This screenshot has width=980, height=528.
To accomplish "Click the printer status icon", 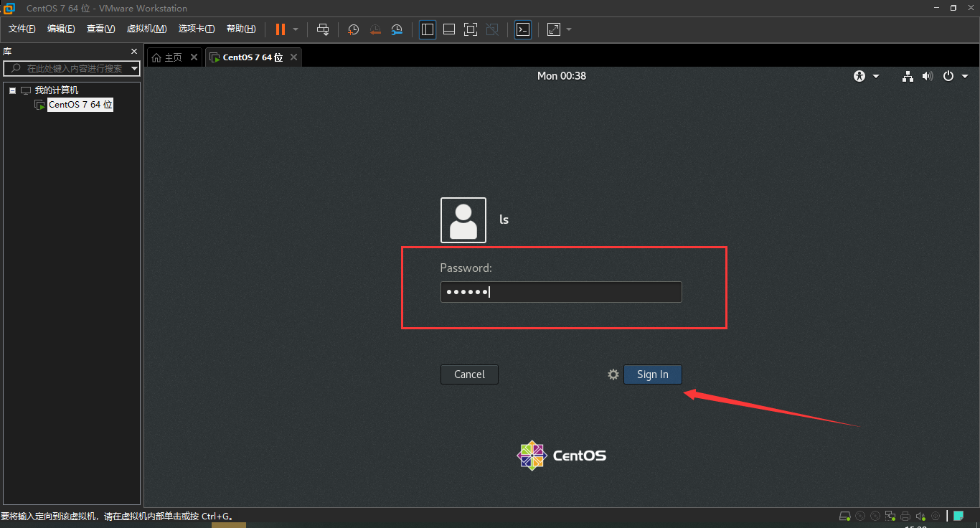I will (x=905, y=516).
